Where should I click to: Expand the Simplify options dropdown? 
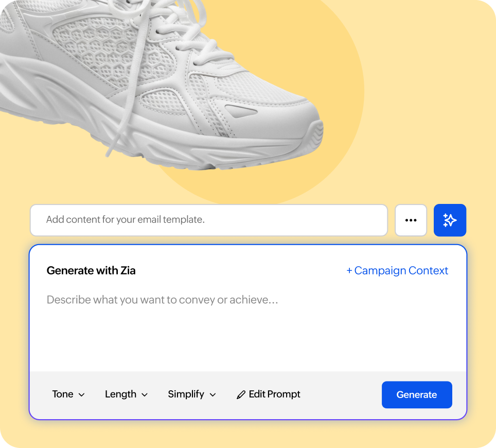192,394
